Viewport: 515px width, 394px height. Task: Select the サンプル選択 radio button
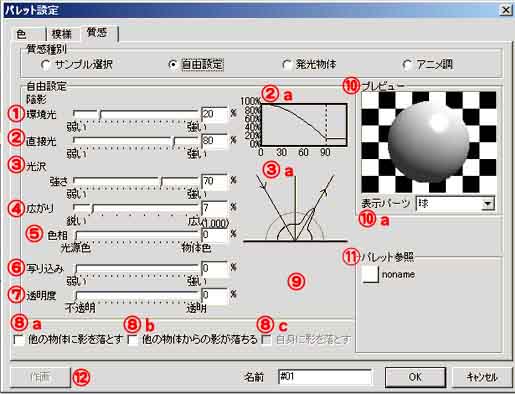click(x=46, y=64)
